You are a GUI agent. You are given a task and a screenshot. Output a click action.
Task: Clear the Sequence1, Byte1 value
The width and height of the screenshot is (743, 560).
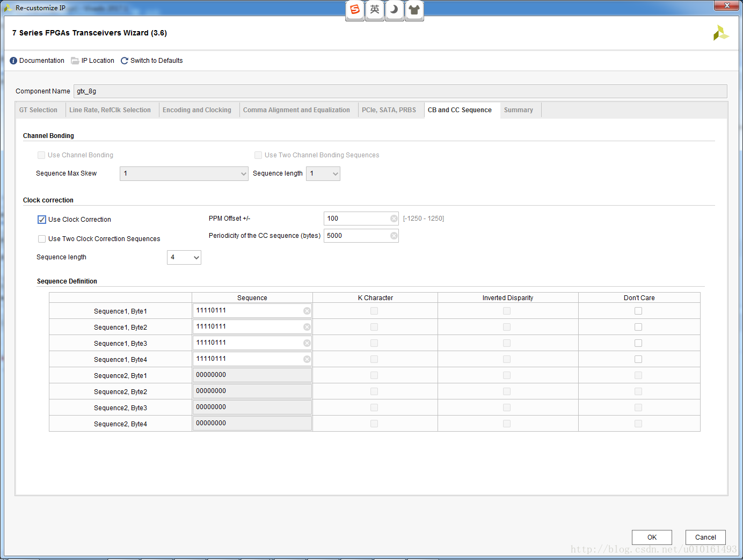307,311
